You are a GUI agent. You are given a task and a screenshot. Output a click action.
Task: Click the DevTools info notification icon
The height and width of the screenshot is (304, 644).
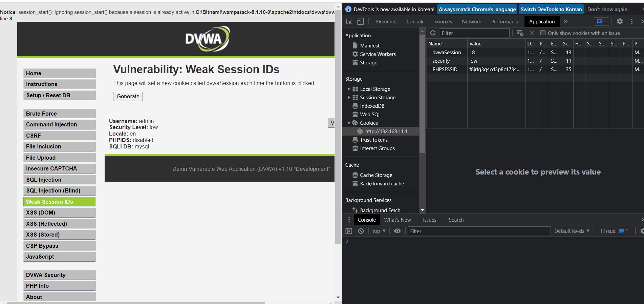(x=348, y=9)
